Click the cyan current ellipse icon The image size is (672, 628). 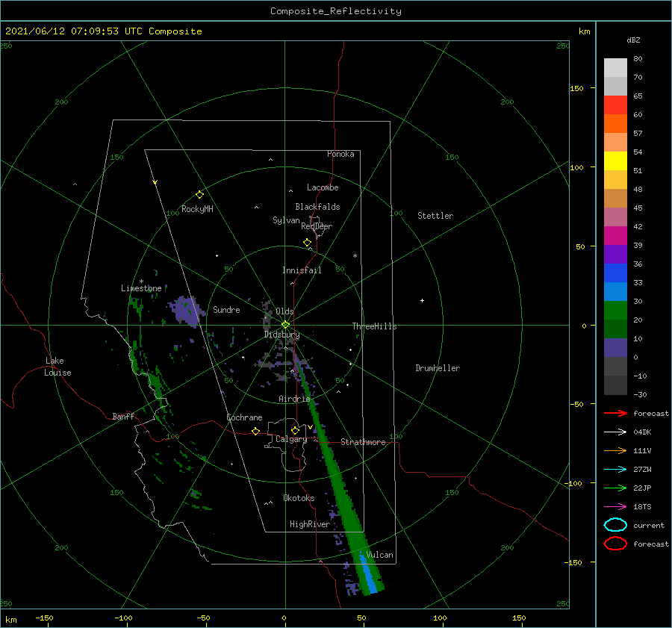(x=615, y=525)
